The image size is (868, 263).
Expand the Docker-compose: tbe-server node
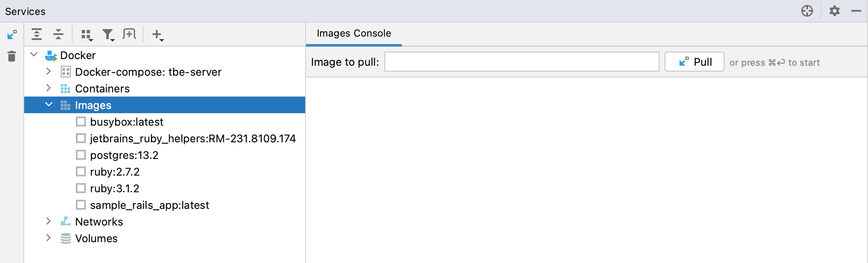pos(49,72)
